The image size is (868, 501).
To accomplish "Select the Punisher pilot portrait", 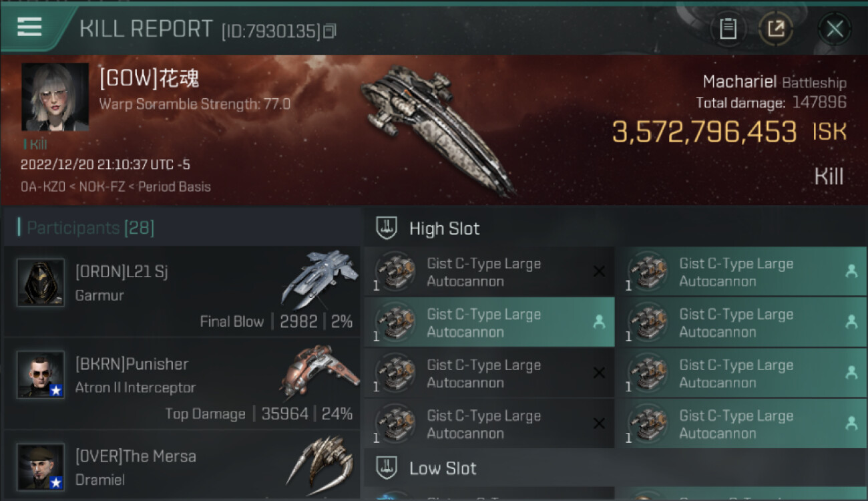I will [x=41, y=375].
